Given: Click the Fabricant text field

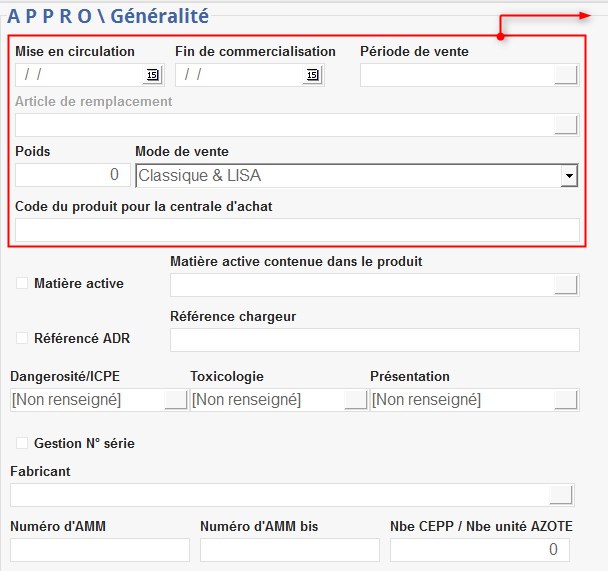Looking at the screenshot, I should pyautogui.click(x=278, y=494).
